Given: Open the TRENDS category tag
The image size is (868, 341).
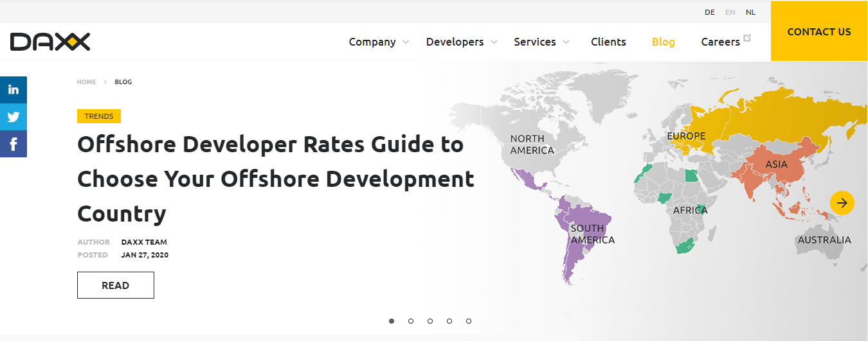Looking at the screenshot, I should [x=99, y=116].
